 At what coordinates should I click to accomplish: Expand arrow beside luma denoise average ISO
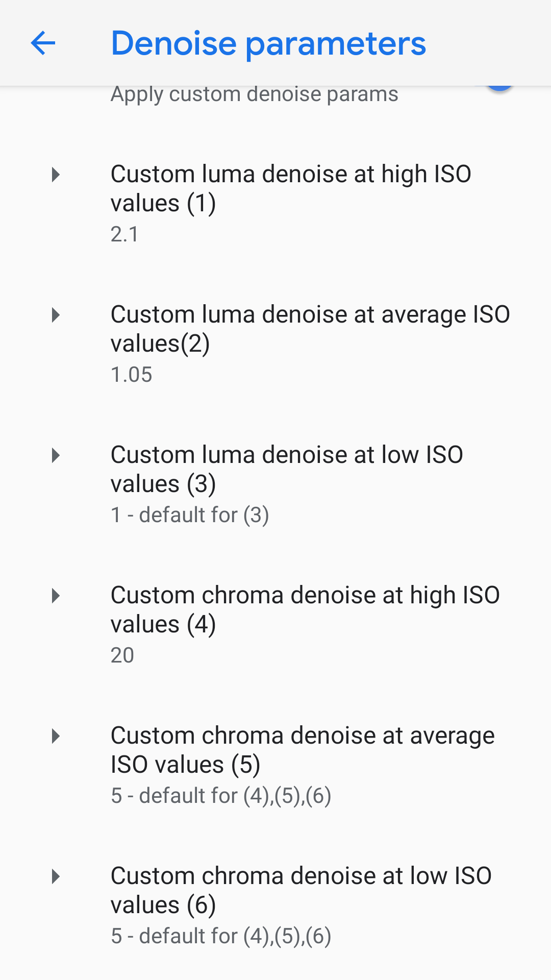click(56, 315)
